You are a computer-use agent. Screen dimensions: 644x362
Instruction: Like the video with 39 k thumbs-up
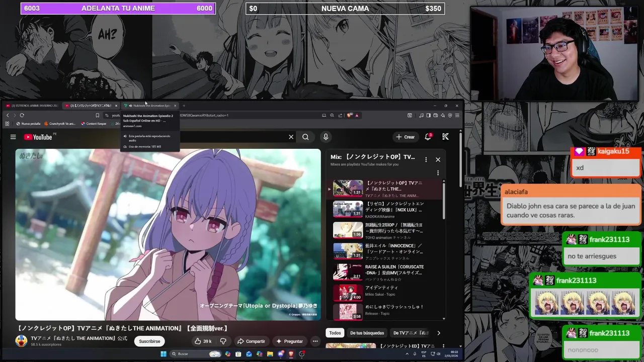[203, 341]
